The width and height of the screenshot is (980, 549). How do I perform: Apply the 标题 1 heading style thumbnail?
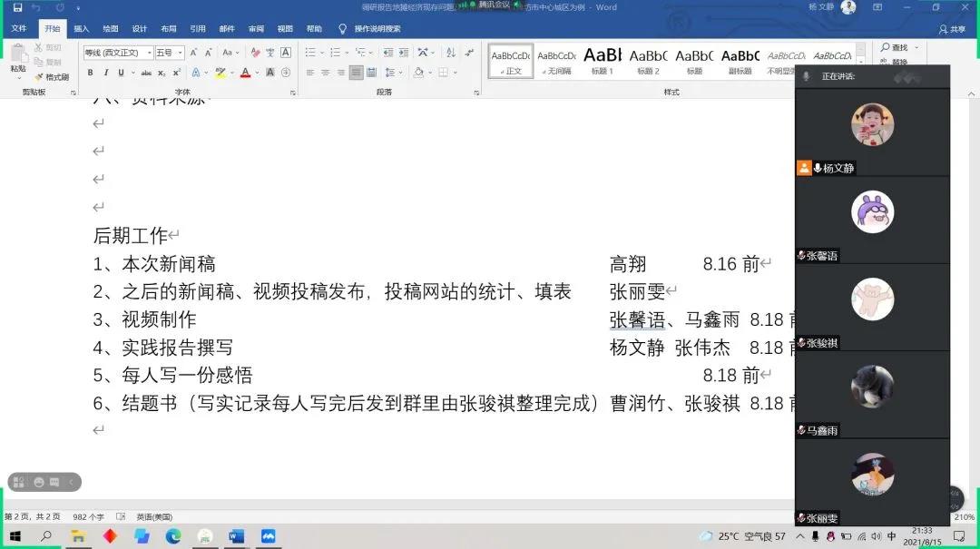[x=603, y=61]
